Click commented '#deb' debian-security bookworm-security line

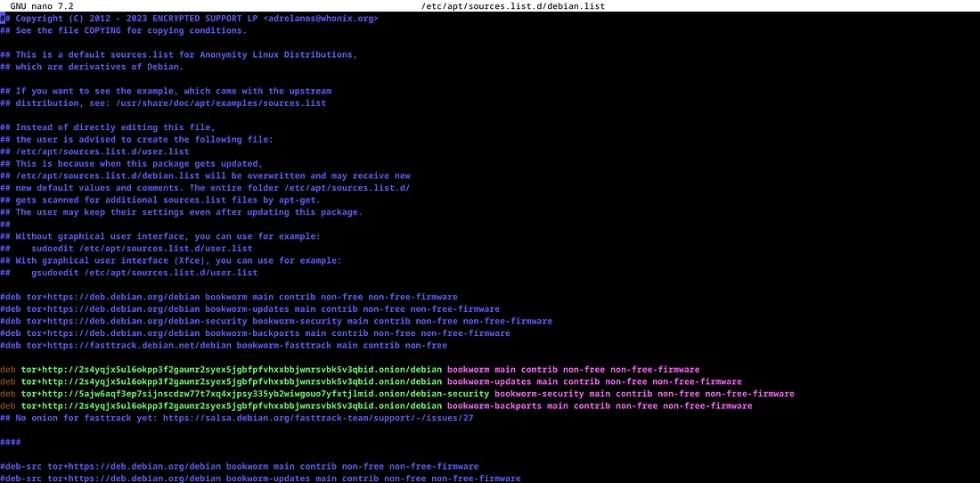pos(276,321)
